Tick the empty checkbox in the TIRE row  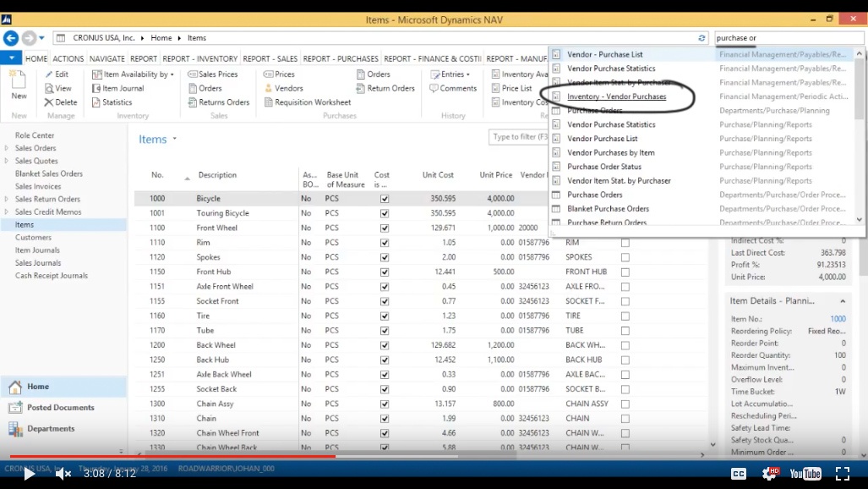tap(625, 316)
